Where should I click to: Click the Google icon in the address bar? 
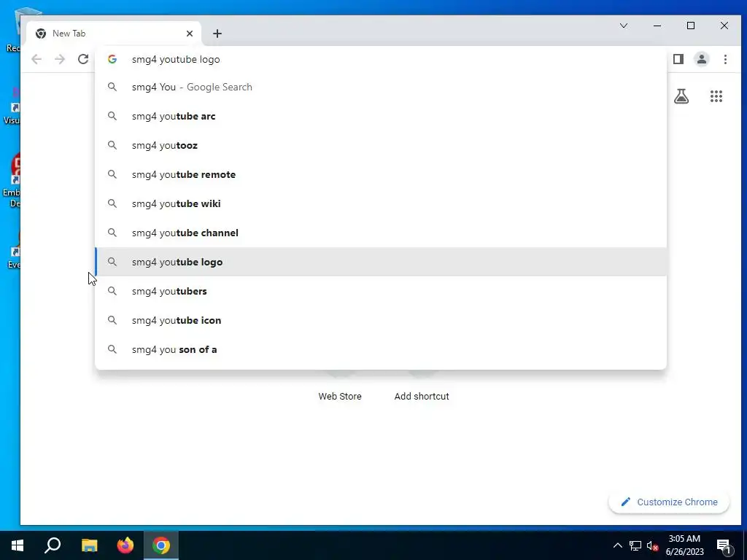click(112, 59)
